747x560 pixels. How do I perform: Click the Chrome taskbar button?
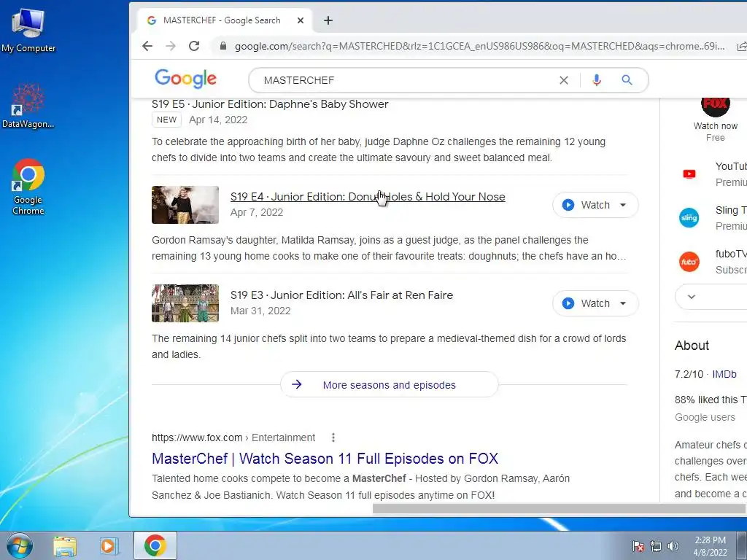pos(155,545)
